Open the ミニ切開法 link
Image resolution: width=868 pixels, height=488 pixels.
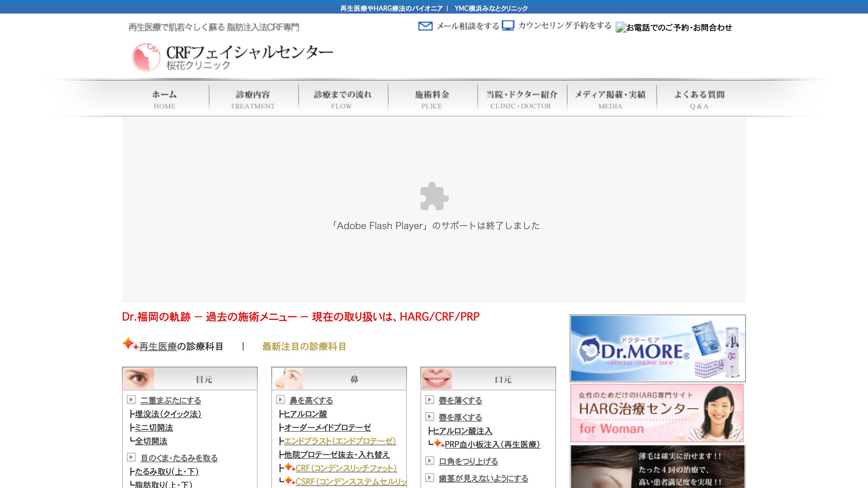pyautogui.click(x=154, y=427)
